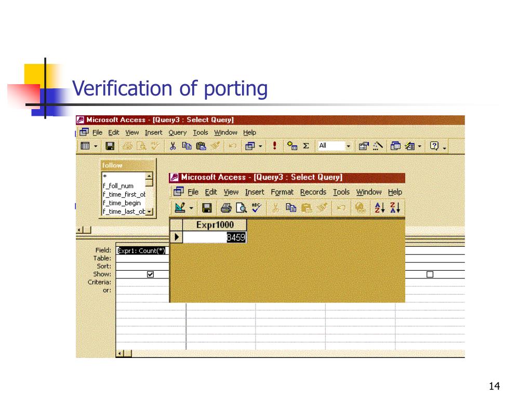The height and width of the screenshot is (399, 532).
Task: Uncheck Show box under Expr1 column
Action: [x=150, y=274]
